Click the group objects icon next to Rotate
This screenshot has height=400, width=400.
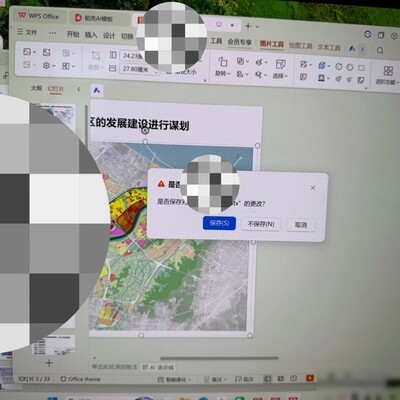click(240, 61)
